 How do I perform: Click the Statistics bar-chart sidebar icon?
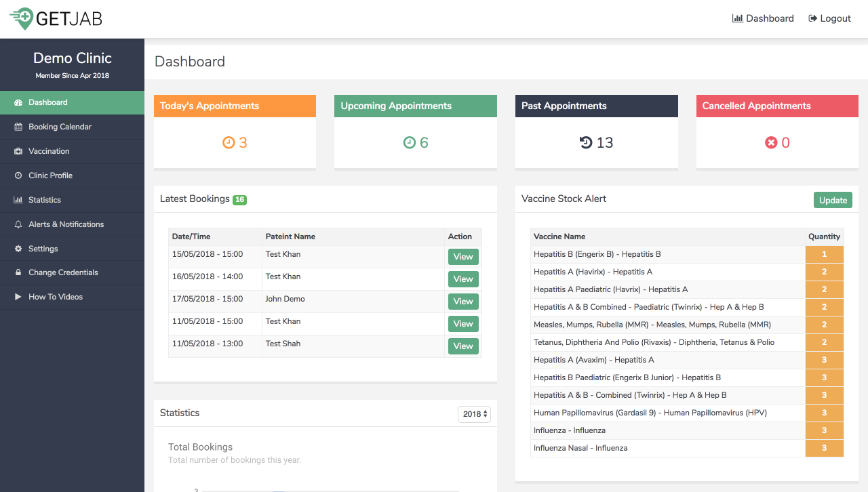(x=18, y=200)
